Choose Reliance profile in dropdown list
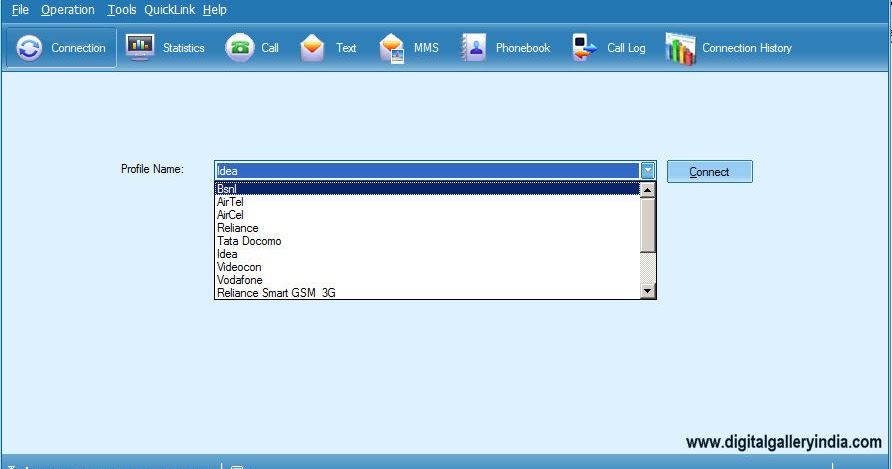Viewport: 892px width, 469px height. 427,228
